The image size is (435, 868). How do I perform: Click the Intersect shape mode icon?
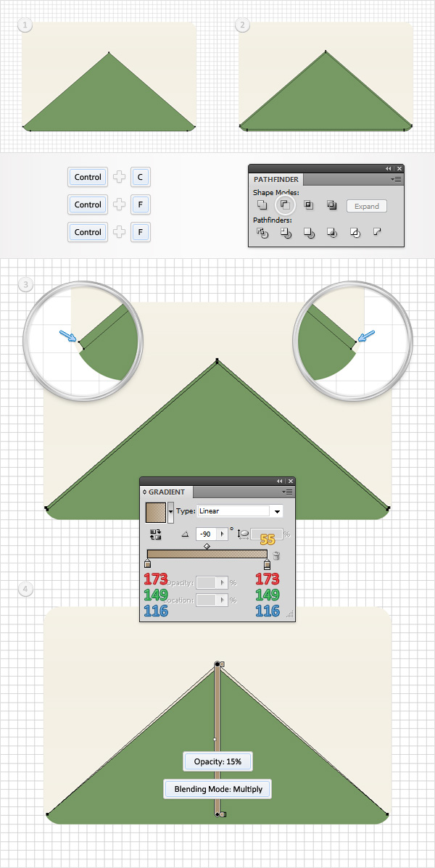point(309,205)
